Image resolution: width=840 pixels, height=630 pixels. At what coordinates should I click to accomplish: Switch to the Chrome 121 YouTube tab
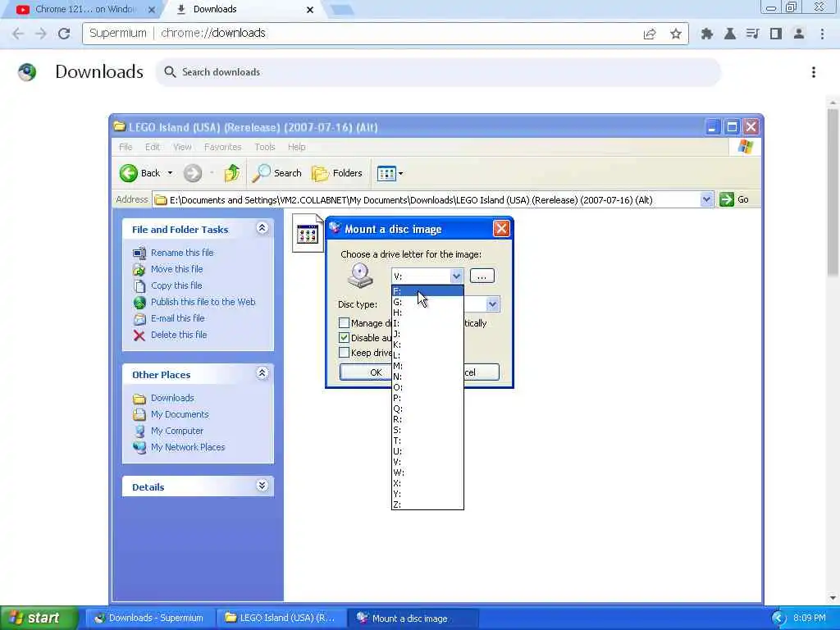pos(84,9)
